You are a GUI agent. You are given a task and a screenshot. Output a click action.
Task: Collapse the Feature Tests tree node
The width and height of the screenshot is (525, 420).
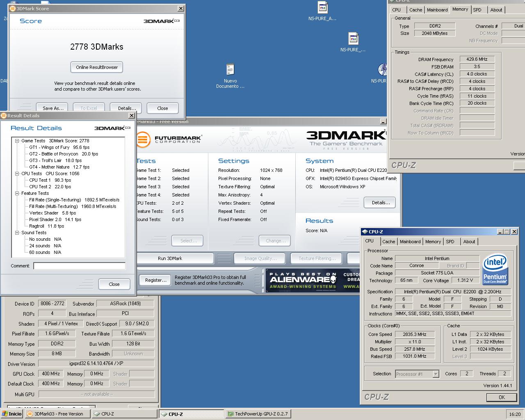[17, 193]
